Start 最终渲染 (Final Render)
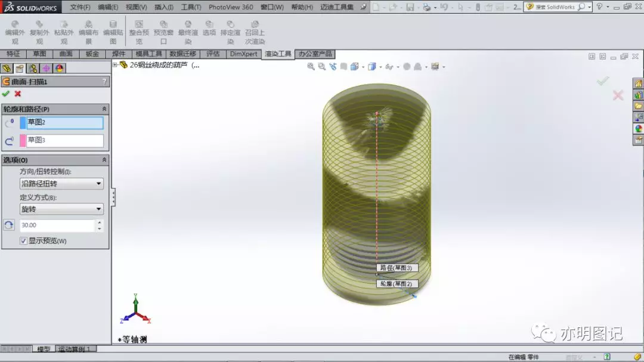The image size is (644, 362). tap(188, 32)
